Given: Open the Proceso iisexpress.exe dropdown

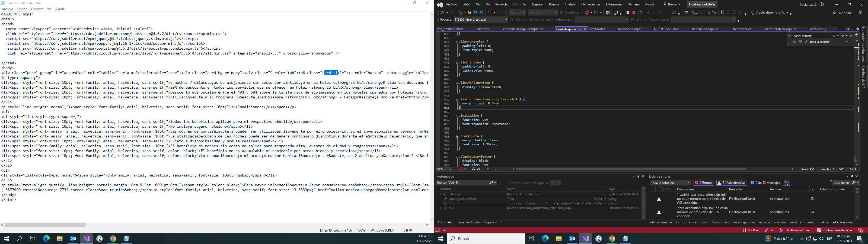Looking at the screenshot, I should pos(481,20).
